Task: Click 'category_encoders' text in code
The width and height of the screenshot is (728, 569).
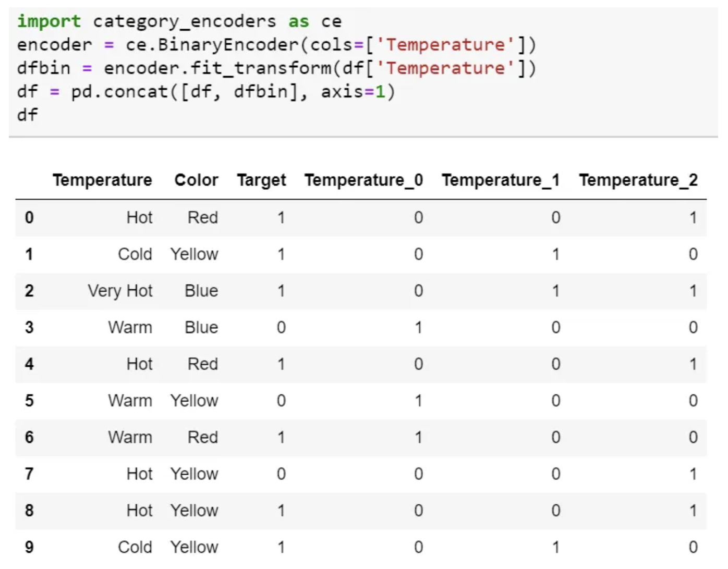Action: [x=184, y=21]
